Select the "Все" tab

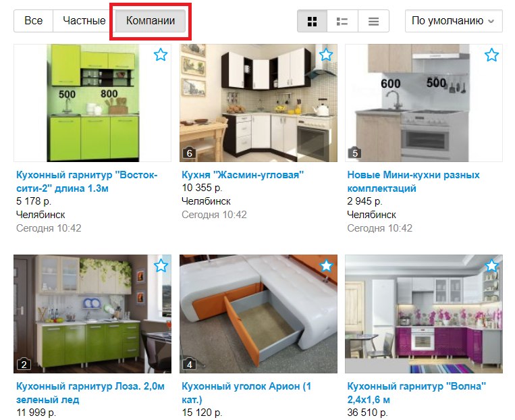click(34, 21)
